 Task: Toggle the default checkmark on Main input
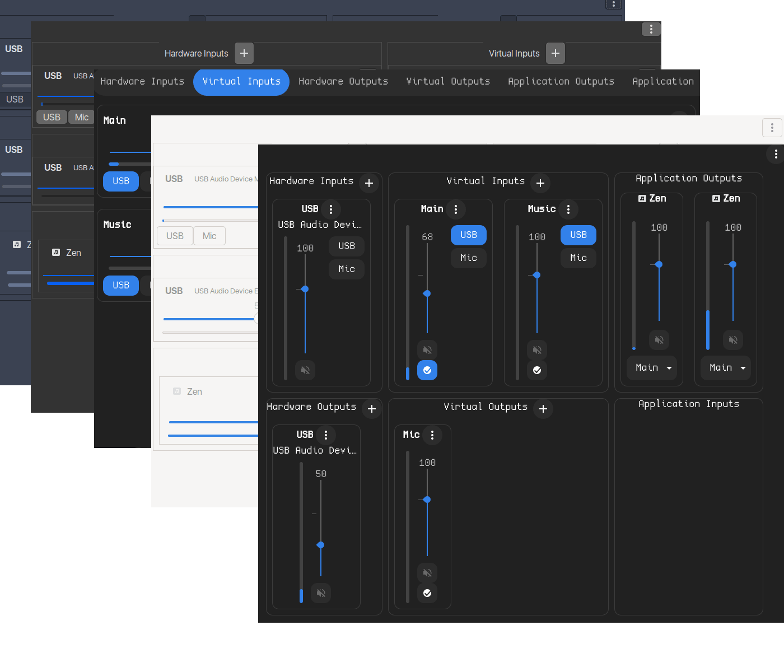427,370
